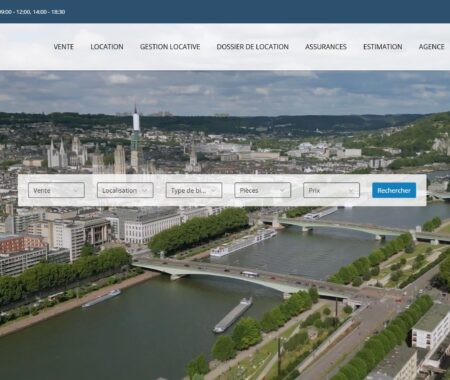Click the opening hours text in top bar

[32, 12]
